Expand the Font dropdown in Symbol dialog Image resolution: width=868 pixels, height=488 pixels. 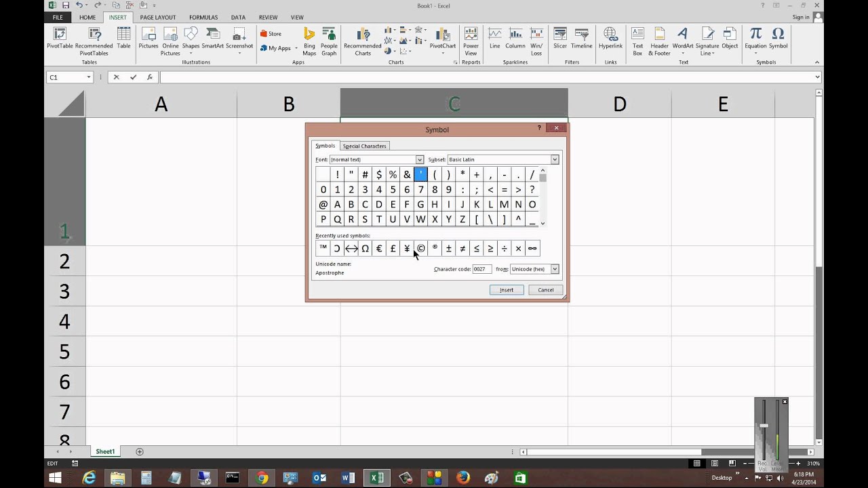420,160
